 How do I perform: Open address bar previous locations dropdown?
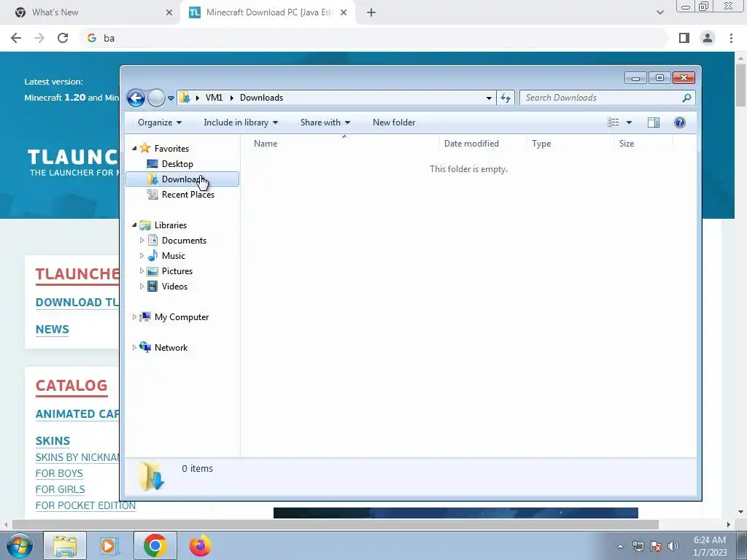coord(489,98)
